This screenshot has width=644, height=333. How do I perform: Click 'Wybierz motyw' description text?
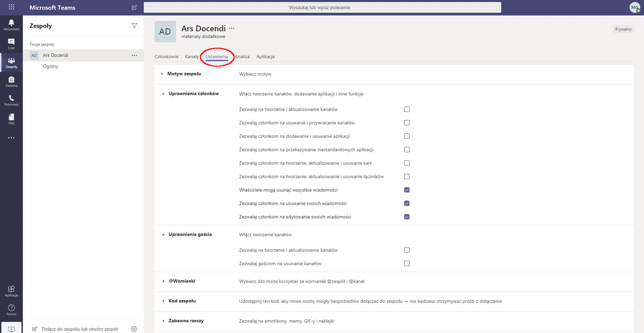coord(255,74)
